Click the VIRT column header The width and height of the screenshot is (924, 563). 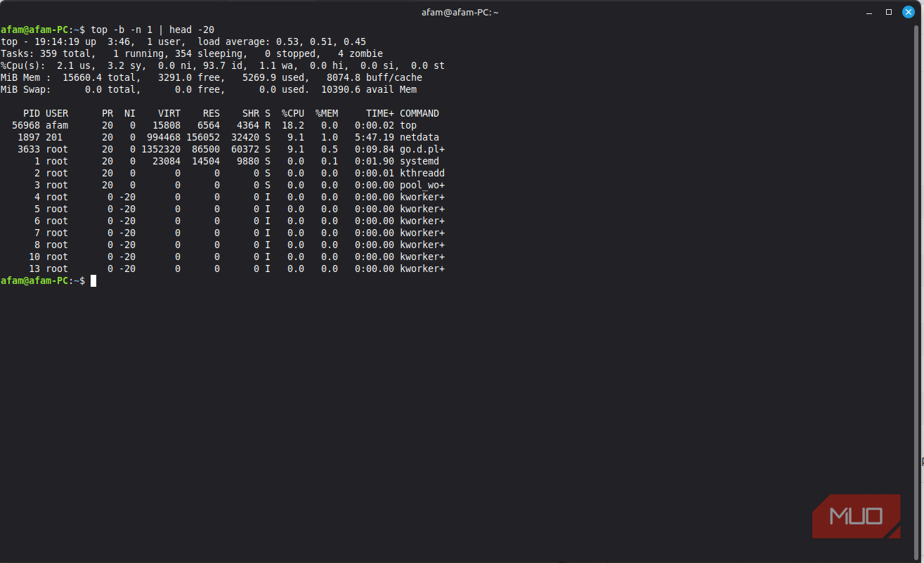(x=169, y=113)
